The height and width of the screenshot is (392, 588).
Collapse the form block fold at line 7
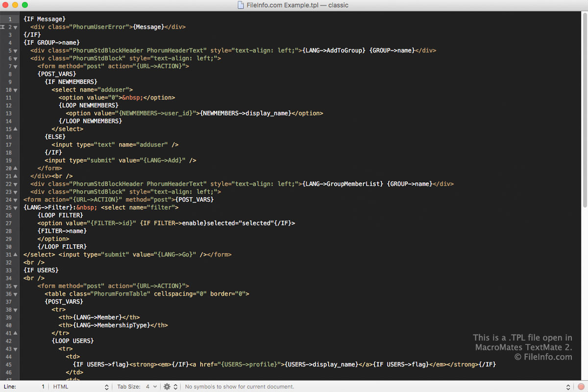15,66
